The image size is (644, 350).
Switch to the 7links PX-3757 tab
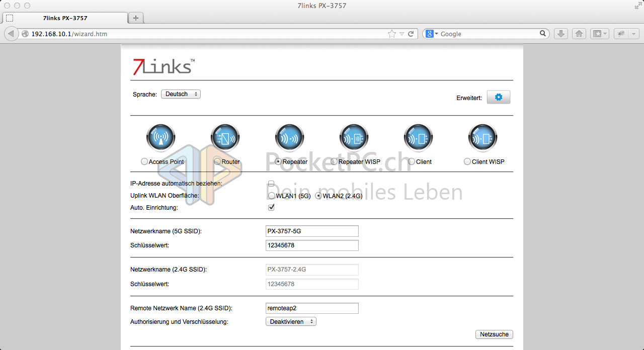click(x=65, y=18)
